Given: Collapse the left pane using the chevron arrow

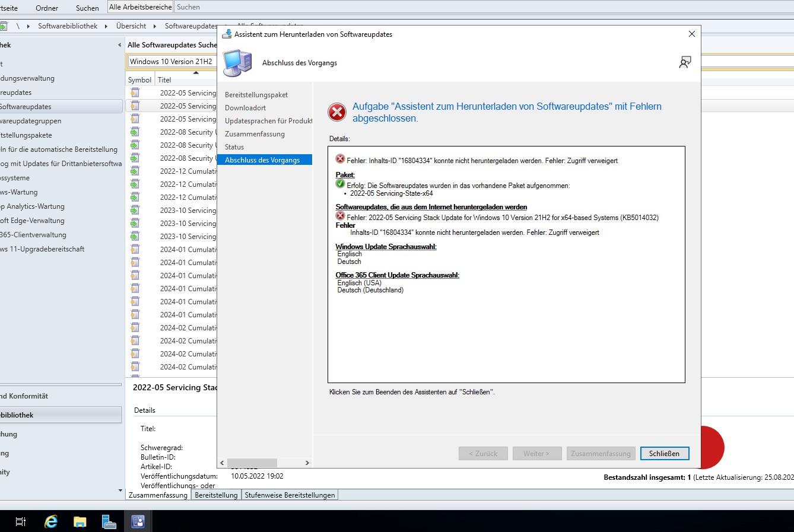Looking at the screenshot, I should point(118,44).
